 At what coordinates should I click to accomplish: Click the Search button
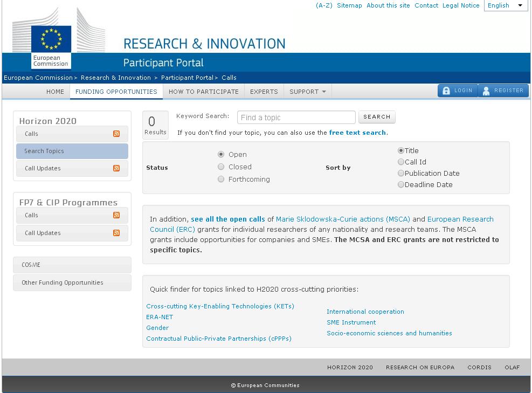[377, 117]
